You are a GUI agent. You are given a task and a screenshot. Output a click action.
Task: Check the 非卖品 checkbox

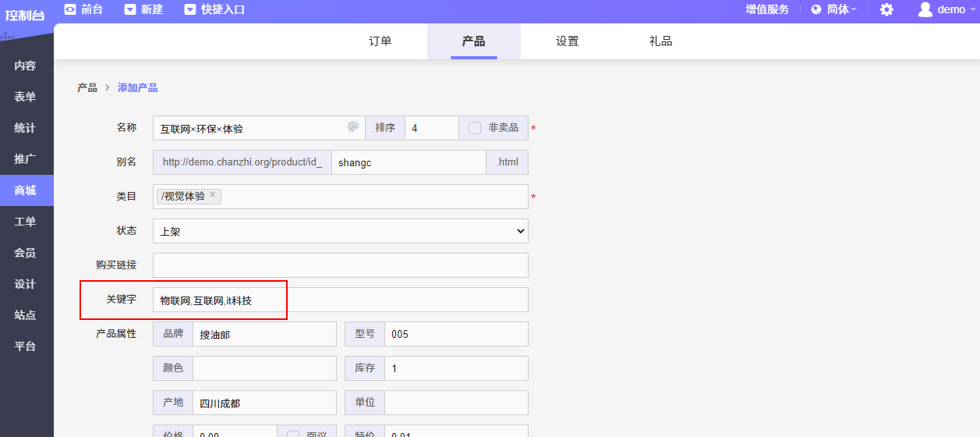(x=475, y=128)
